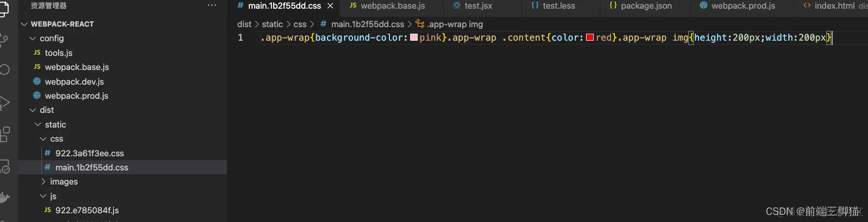The image size is (868, 222).
Task: Expand the images folder
Action: click(43, 182)
